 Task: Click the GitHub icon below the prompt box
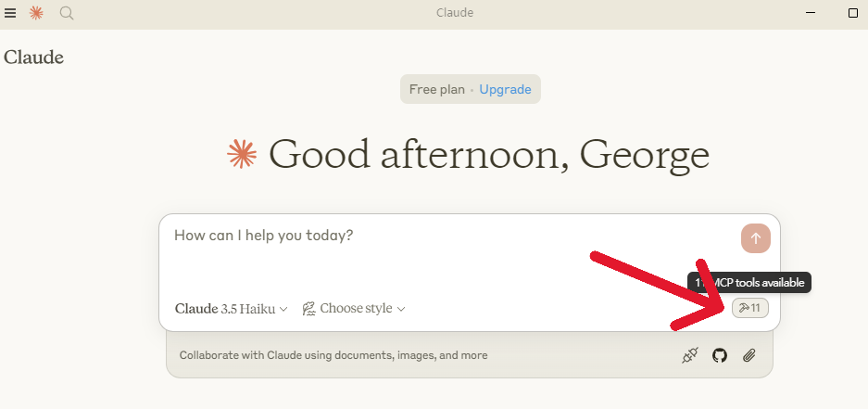click(720, 355)
